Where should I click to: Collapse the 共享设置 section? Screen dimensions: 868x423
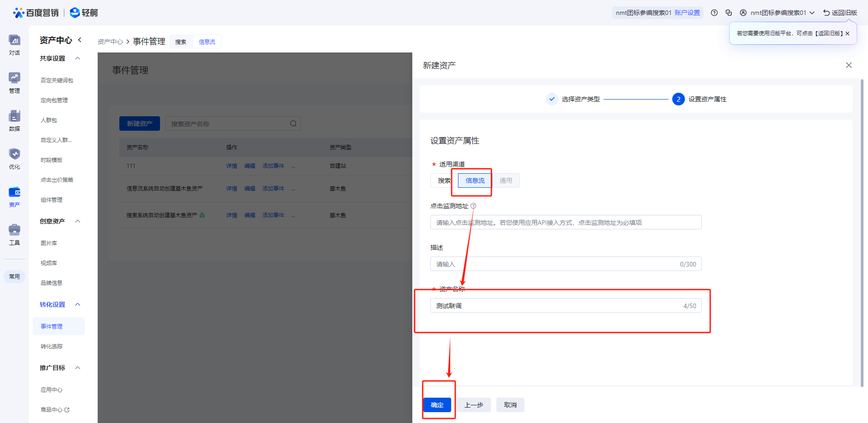pos(78,58)
